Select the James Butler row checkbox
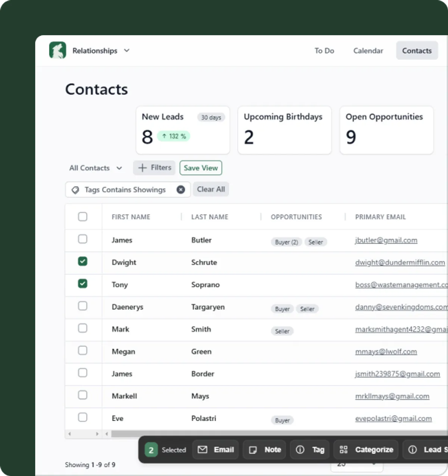This screenshot has height=476, width=448. (83, 239)
